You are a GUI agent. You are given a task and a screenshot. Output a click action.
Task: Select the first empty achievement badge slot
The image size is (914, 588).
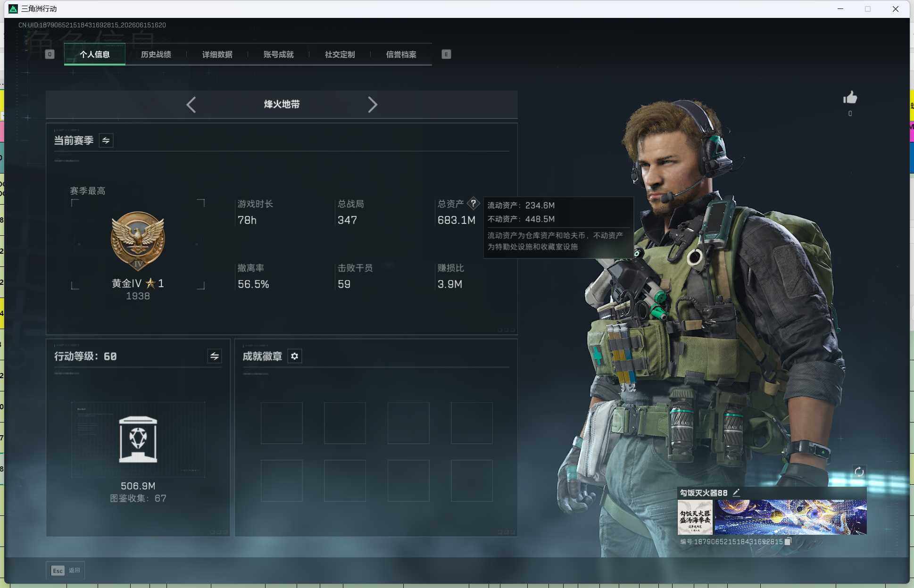point(282,423)
